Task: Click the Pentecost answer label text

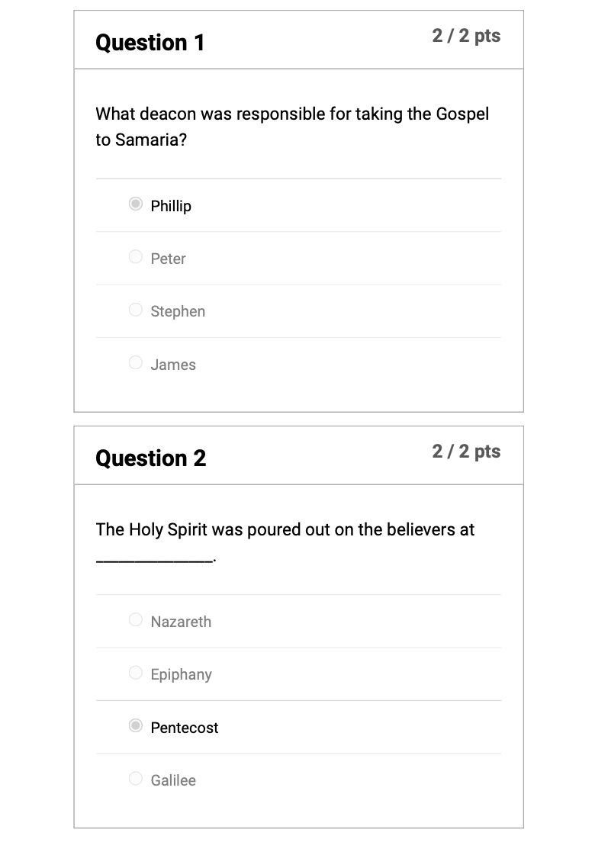Action: point(185,728)
